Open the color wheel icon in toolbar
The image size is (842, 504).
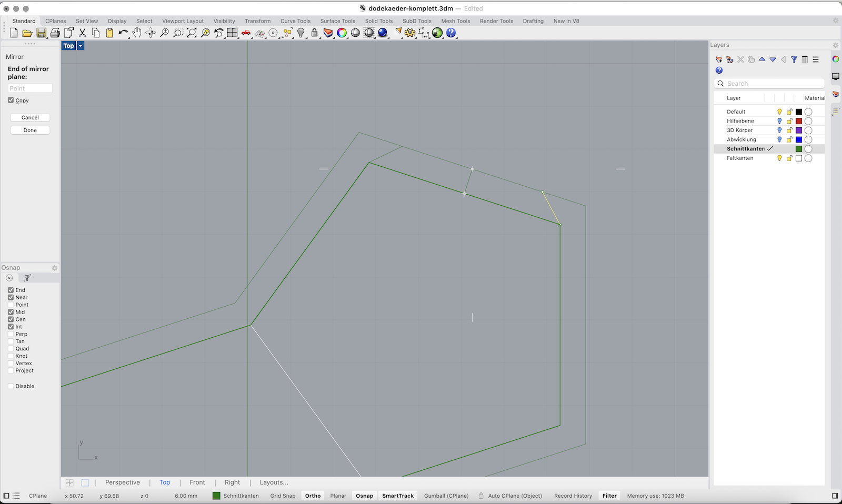342,33
